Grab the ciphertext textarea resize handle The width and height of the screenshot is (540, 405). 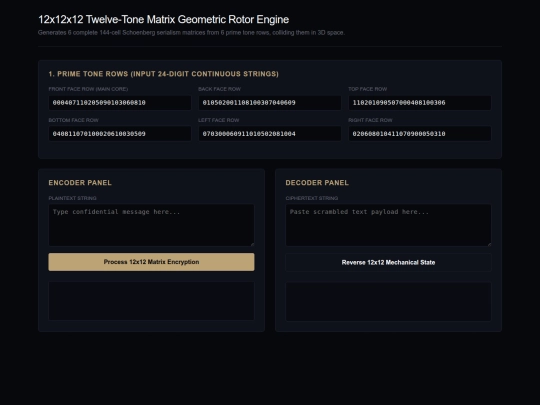[x=489, y=244]
